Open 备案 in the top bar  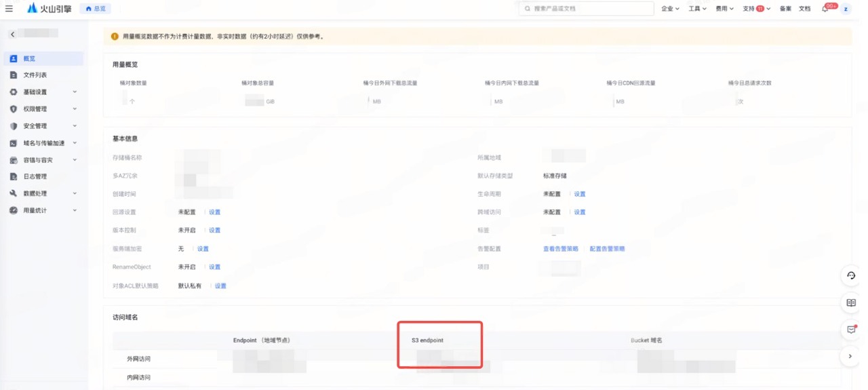(785, 9)
